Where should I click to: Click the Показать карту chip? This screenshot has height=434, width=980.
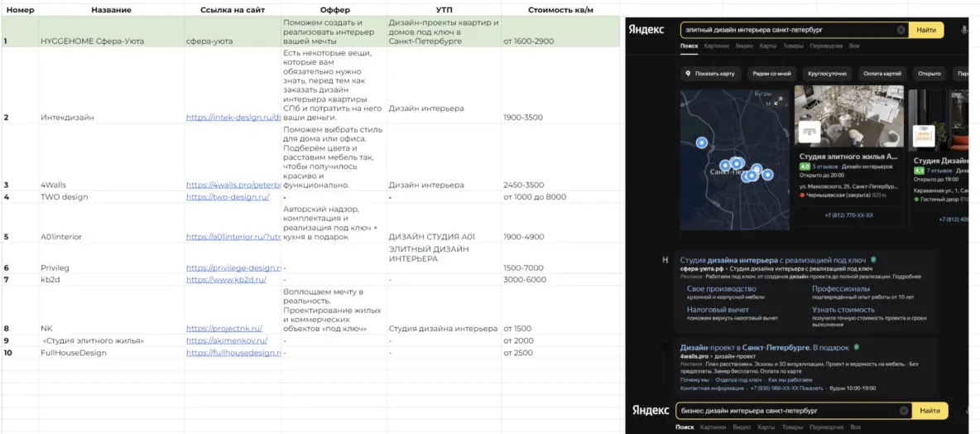[711, 74]
